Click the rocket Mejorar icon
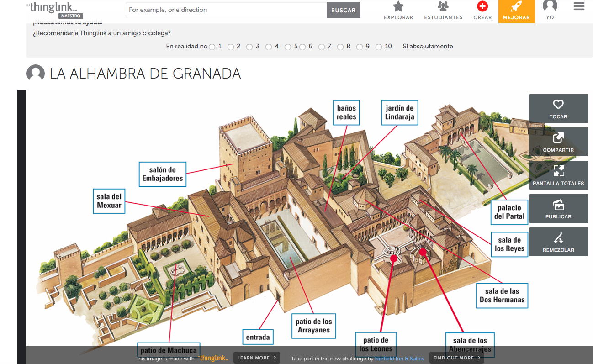The height and width of the screenshot is (364, 593). 516,6
